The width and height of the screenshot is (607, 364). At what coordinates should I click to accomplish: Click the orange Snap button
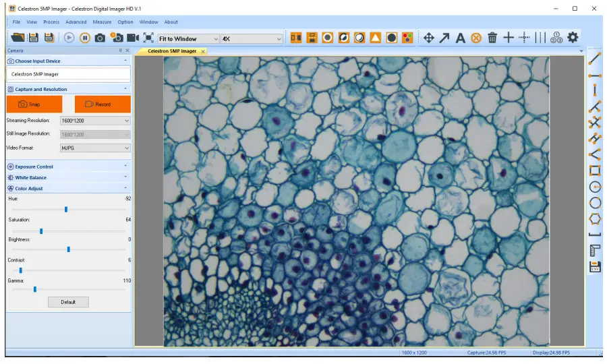coord(34,104)
